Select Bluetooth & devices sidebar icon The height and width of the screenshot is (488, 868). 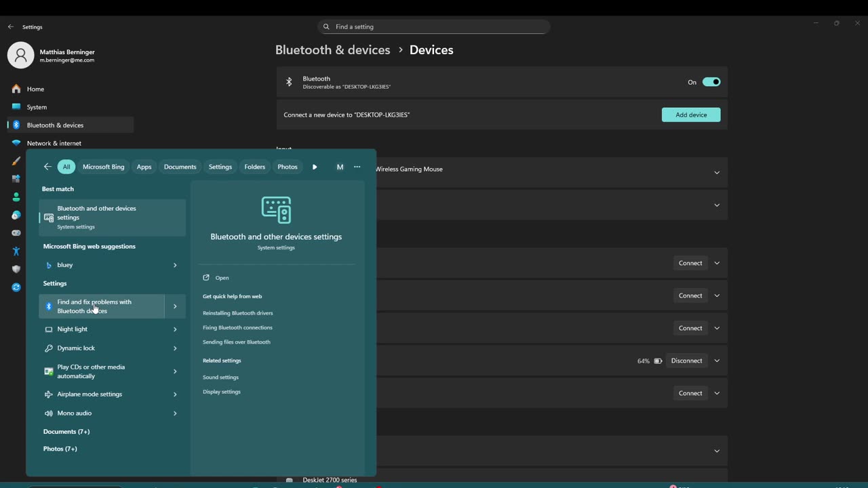[x=16, y=125]
